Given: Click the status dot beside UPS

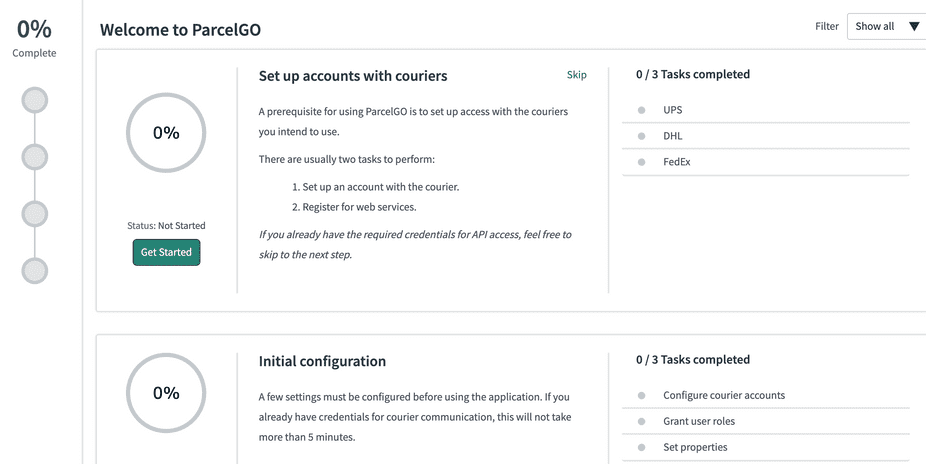Looking at the screenshot, I should click(x=641, y=110).
